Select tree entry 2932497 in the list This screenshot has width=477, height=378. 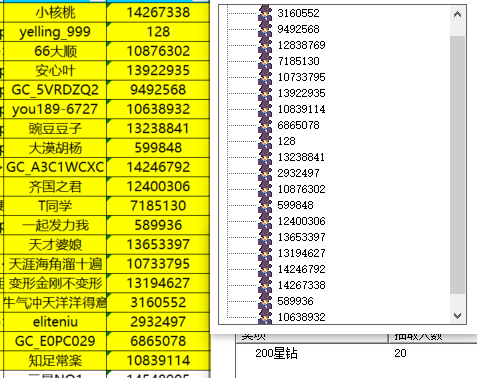(298, 173)
